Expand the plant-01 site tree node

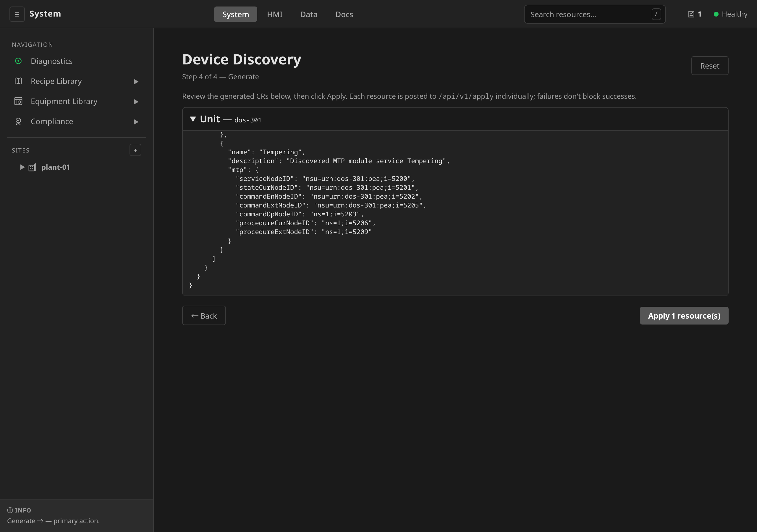coord(22,167)
